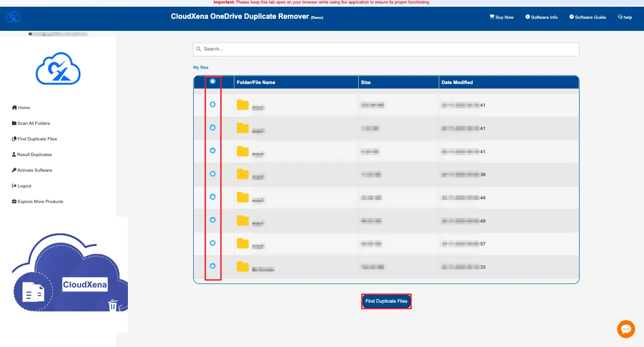Click the large cloud logo in sidebar

point(58,68)
